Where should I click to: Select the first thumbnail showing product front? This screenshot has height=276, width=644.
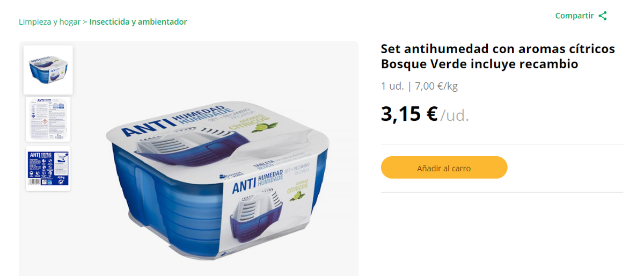point(48,70)
